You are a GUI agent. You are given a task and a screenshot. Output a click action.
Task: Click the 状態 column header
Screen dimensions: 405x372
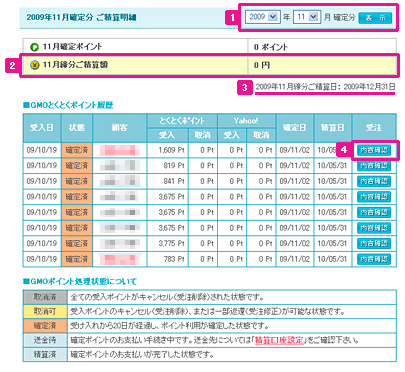click(x=77, y=128)
